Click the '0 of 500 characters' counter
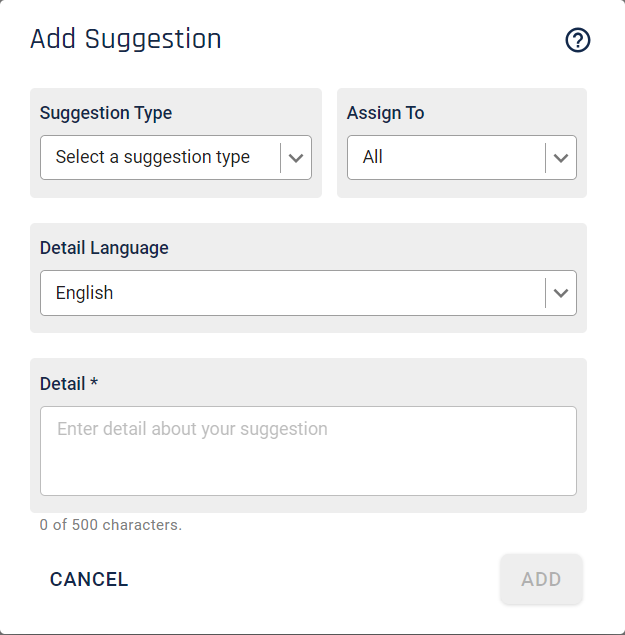This screenshot has width=625, height=635. pyautogui.click(x=111, y=525)
